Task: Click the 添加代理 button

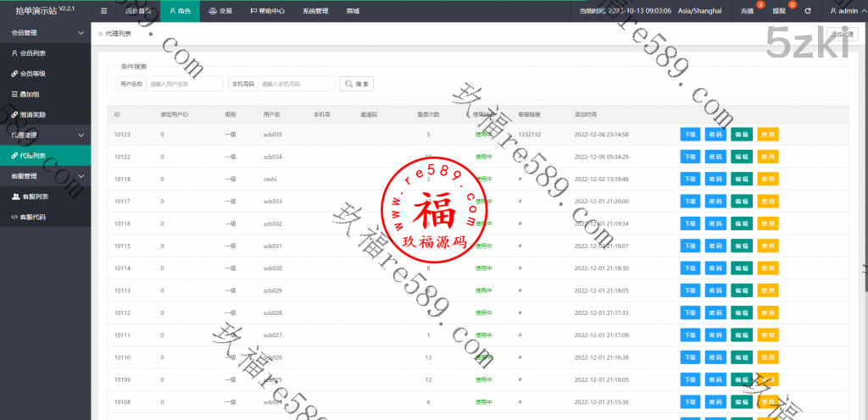Action: 842,35
